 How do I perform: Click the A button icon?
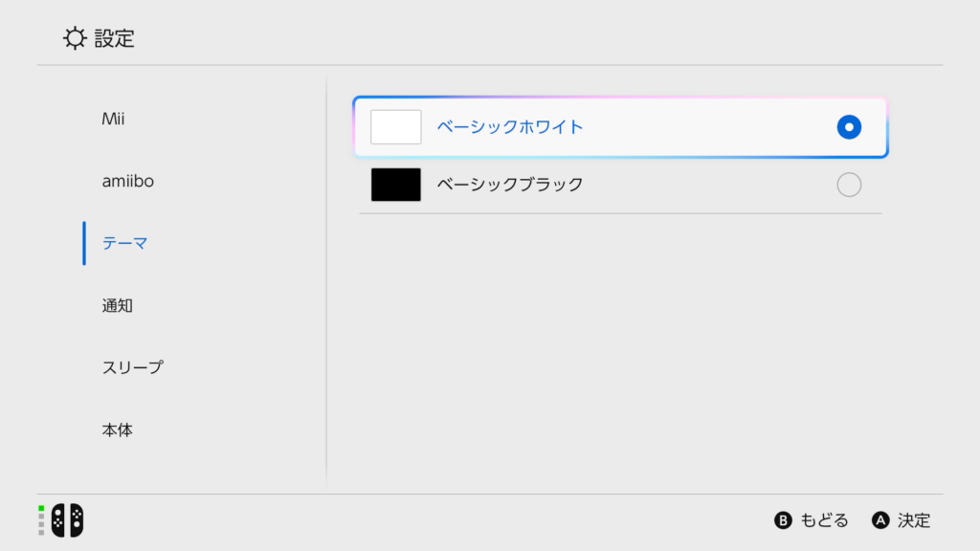[880, 520]
